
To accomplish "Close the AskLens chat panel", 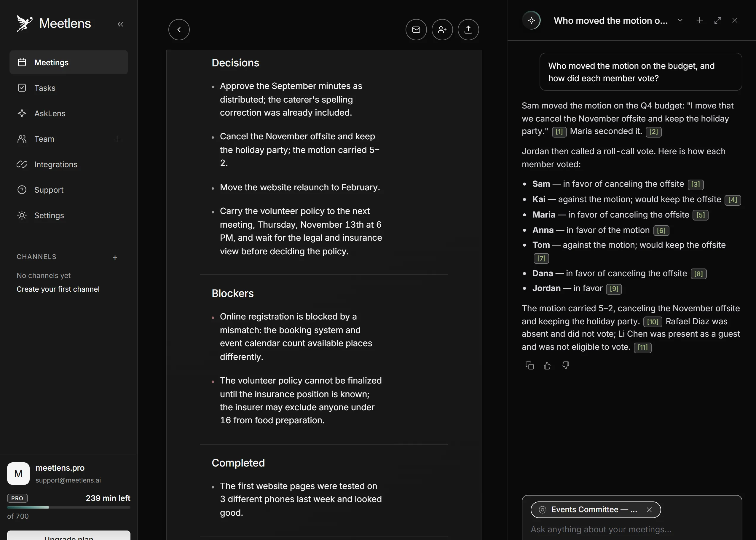I will pyautogui.click(x=734, y=20).
